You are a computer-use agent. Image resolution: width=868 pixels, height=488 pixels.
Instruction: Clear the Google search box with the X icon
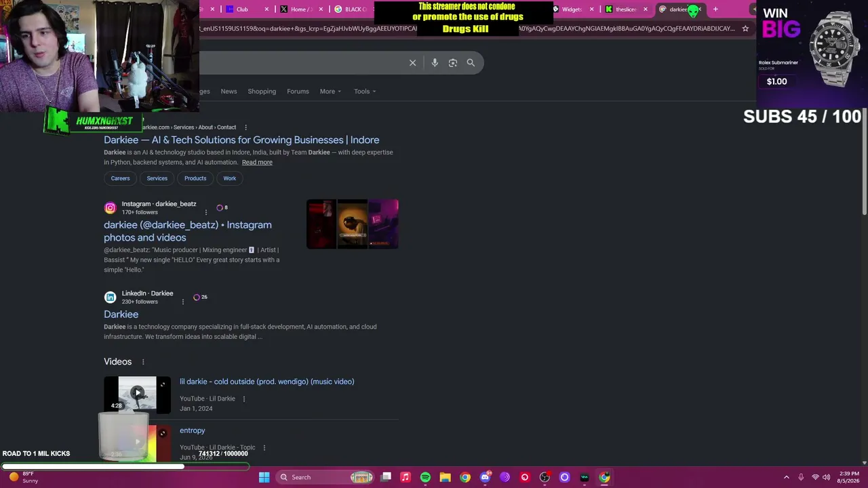[x=412, y=62]
